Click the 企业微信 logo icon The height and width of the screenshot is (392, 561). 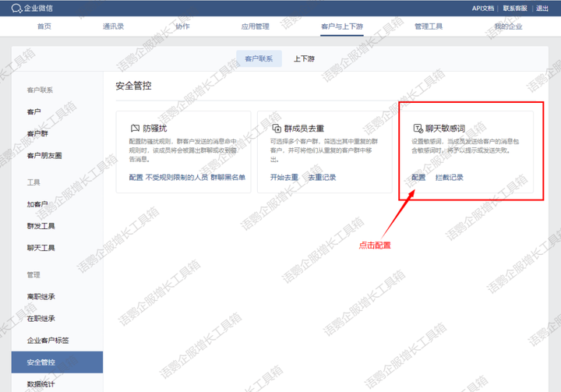[16, 8]
